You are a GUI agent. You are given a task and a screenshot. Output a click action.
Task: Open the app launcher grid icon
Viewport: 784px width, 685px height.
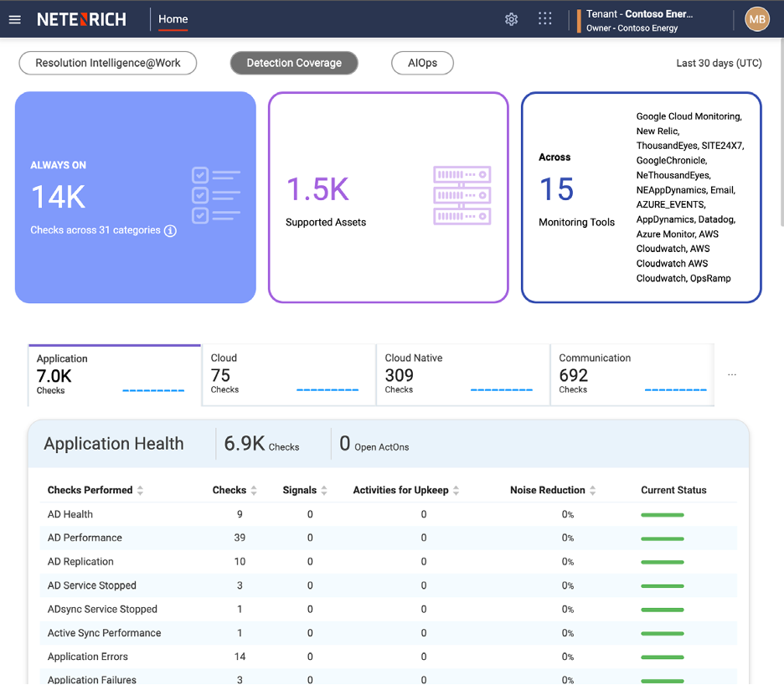[544, 18]
